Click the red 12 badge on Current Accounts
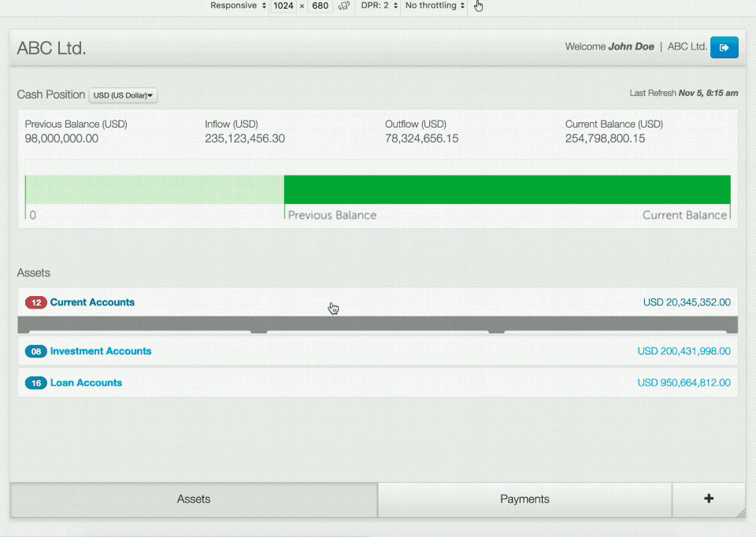This screenshot has height=537, width=756. [x=36, y=302]
